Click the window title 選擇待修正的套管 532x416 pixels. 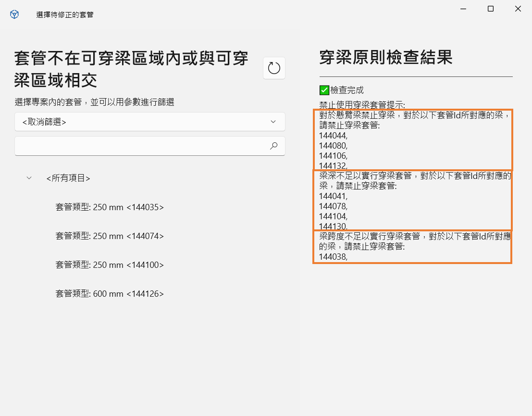pyautogui.click(x=65, y=15)
